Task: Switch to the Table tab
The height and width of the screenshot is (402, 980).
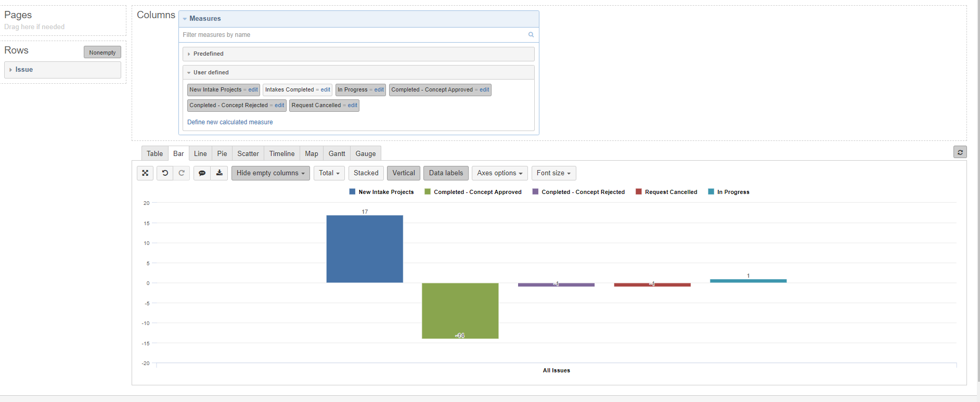Action: [154, 153]
